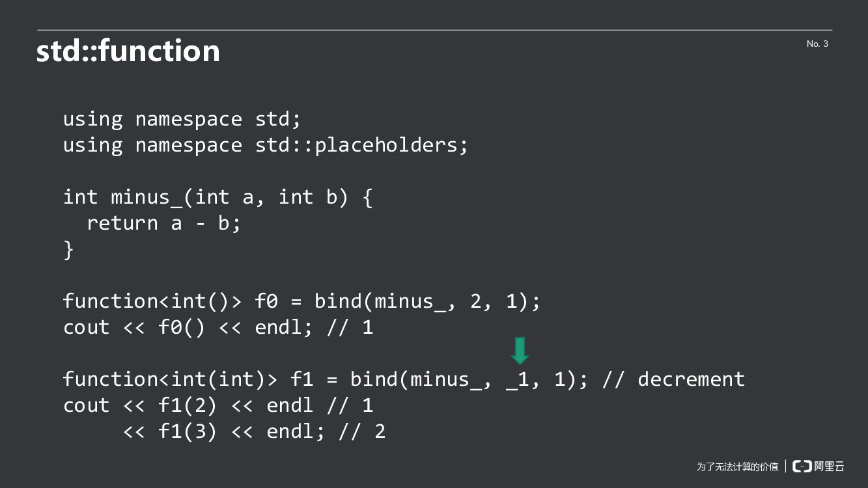Click the "return a - b;" statement

coord(163,223)
